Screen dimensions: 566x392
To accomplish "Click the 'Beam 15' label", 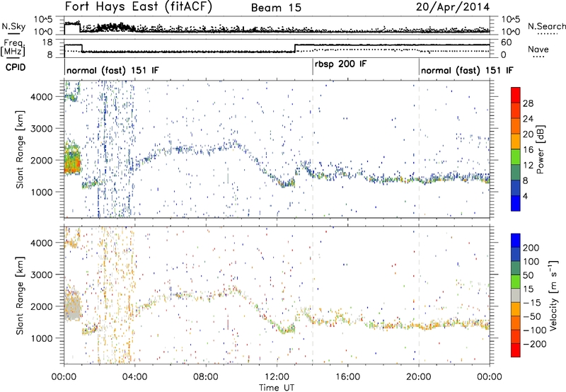I will 276,8.
